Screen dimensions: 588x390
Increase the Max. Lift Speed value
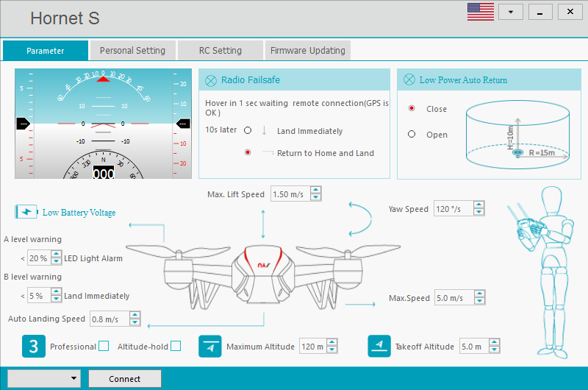point(316,191)
